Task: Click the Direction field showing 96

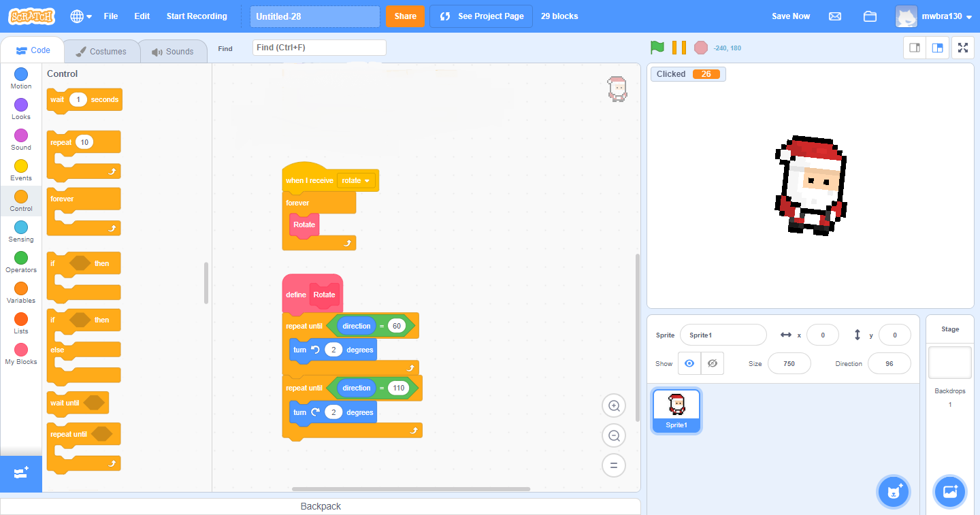Action: click(889, 363)
